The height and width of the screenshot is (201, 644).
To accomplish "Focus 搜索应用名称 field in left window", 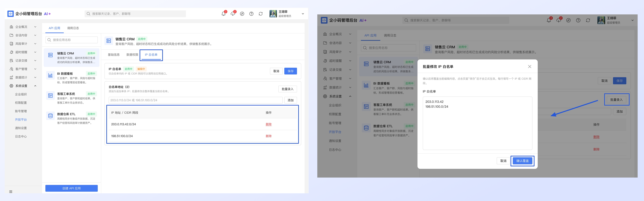I will [71, 40].
